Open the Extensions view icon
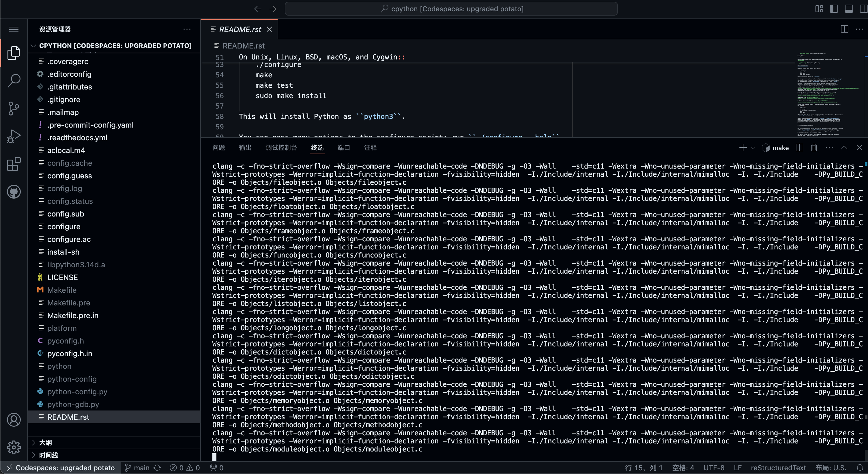Viewport: 868px width, 474px height. click(14, 164)
